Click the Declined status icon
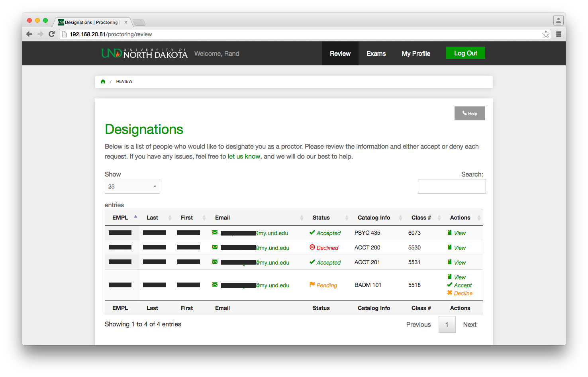588x377 pixels. coord(312,247)
